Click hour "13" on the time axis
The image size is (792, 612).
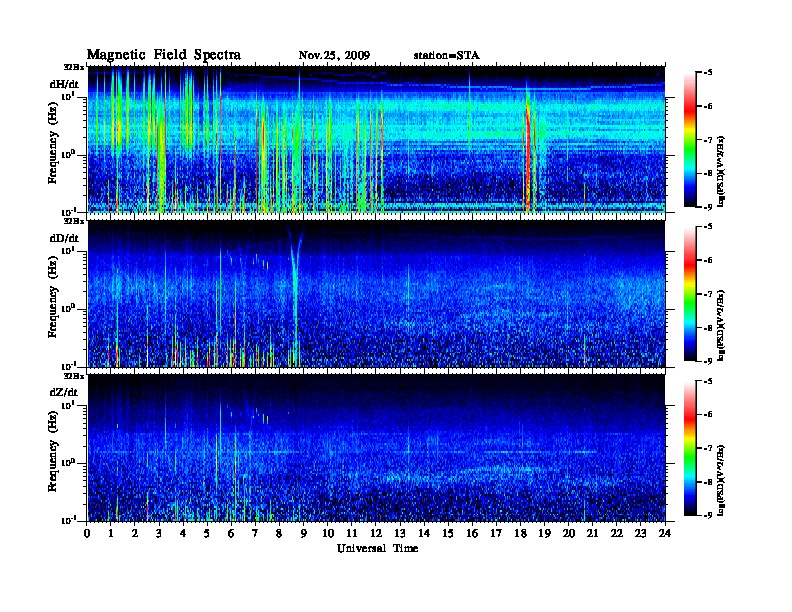point(400,534)
